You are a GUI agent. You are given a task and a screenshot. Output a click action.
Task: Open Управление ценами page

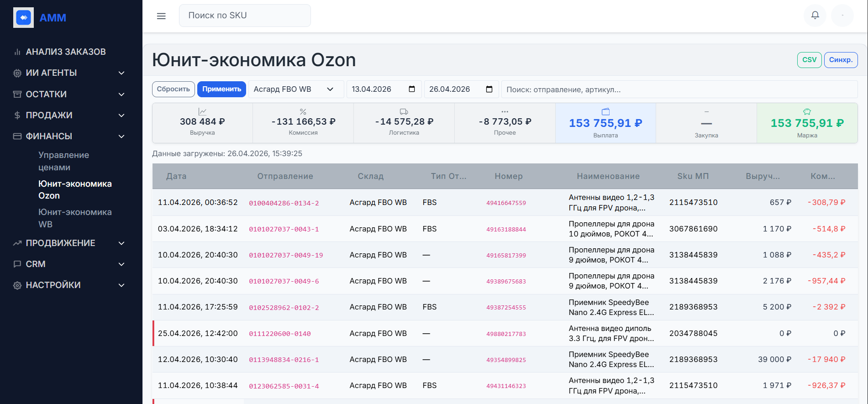[x=64, y=161]
